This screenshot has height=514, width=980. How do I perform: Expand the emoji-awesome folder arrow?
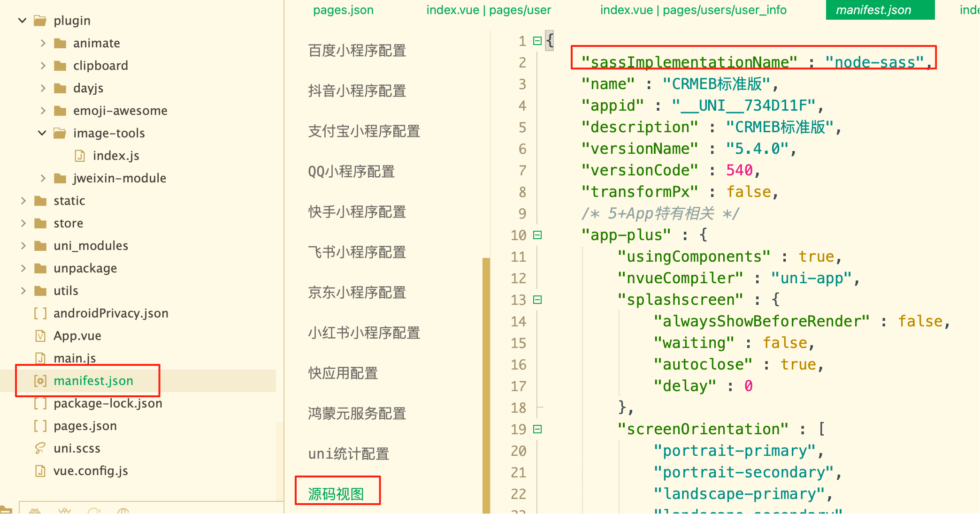[43, 111]
